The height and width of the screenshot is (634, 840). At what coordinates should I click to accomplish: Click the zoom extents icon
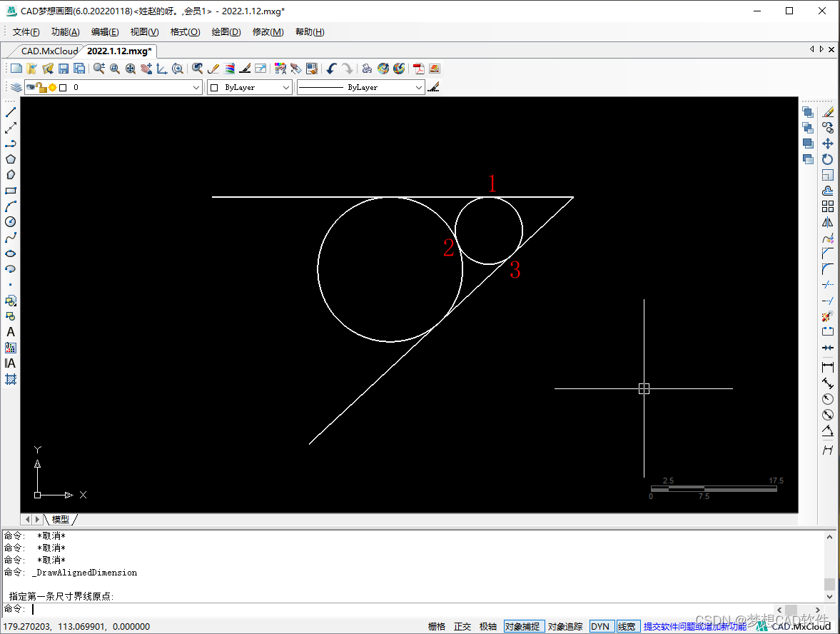pyautogui.click(x=130, y=69)
